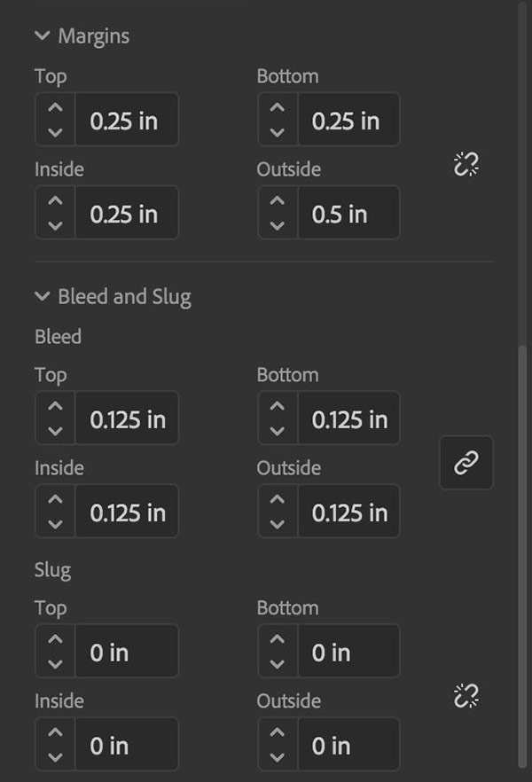Link all margin values with chain icon
Image resolution: width=532 pixels, height=782 pixels.
coord(465,165)
